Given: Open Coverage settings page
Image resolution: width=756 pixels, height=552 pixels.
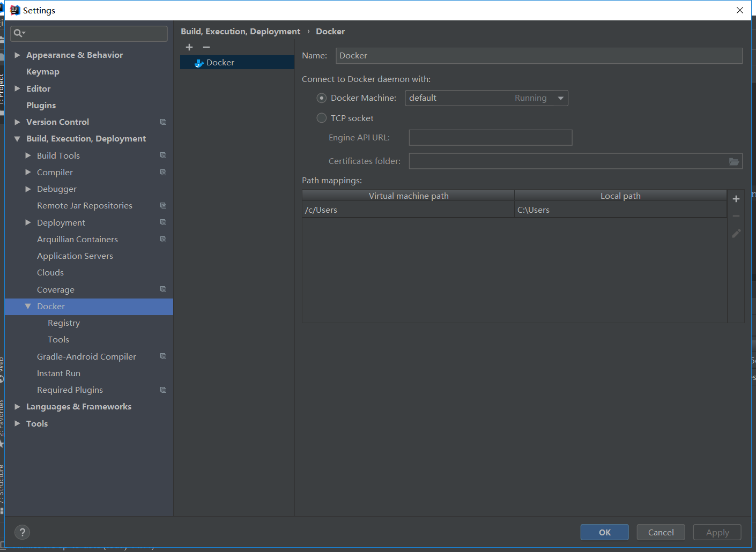Looking at the screenshot, I should [x=56, y=290].
